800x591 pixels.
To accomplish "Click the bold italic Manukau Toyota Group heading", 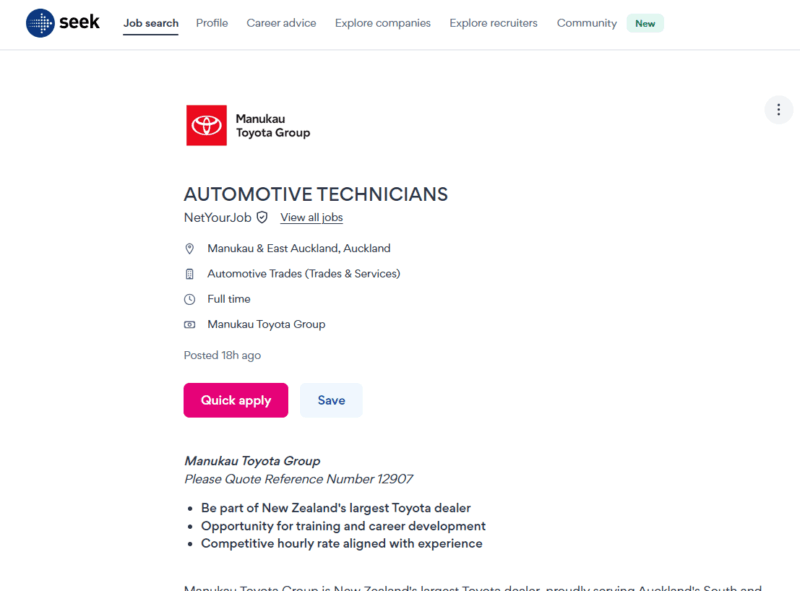I will coord(252,461).
